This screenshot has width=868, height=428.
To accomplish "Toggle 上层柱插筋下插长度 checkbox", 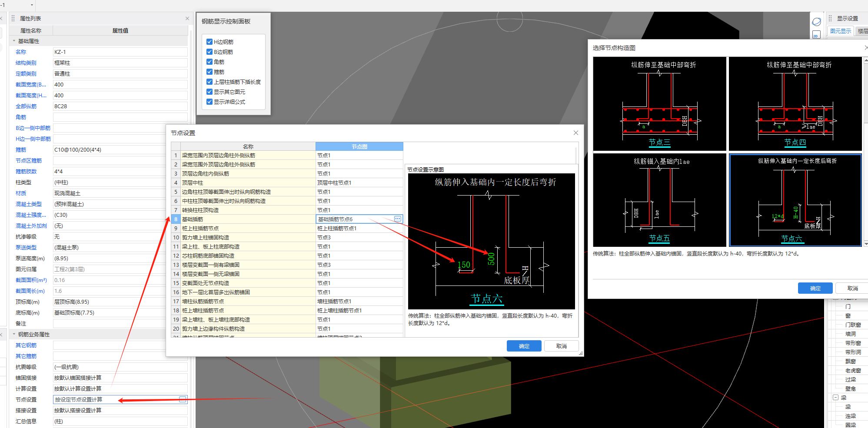I will (210, 82).
